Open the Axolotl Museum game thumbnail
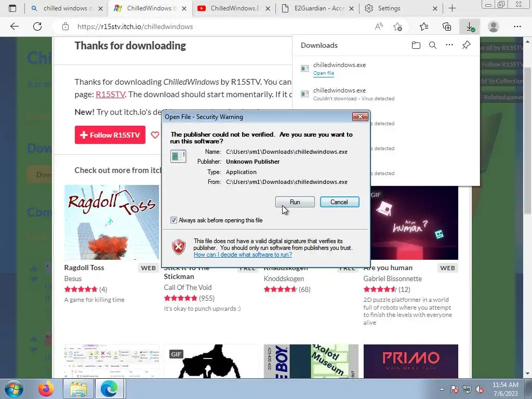Image resolution: width=532 pixels, height=399 pixels. 311,362
